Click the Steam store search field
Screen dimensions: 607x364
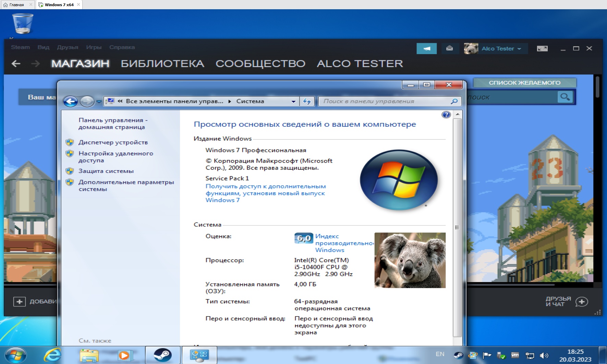coord(512,97)
